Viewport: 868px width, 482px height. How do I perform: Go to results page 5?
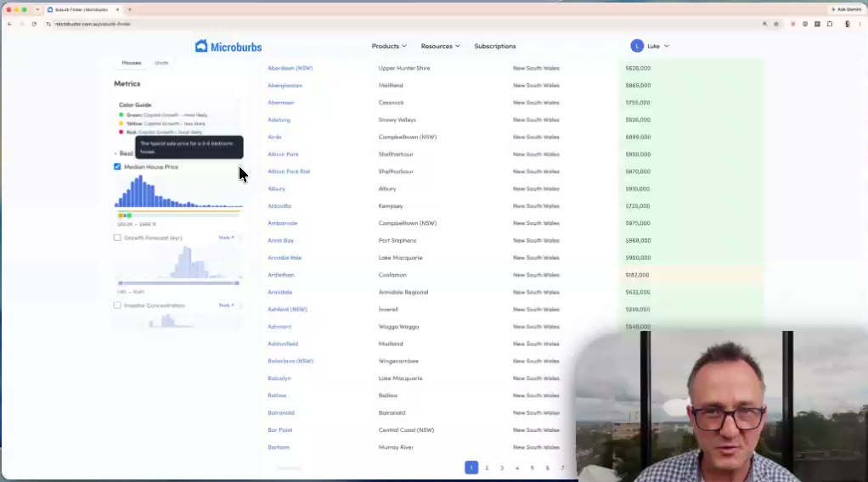click(x=532, y=468)
